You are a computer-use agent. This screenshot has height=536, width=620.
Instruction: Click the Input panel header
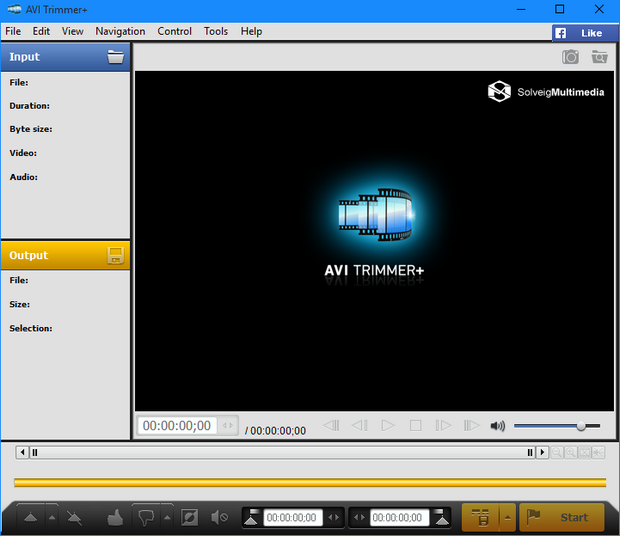[x=65, y=57]
